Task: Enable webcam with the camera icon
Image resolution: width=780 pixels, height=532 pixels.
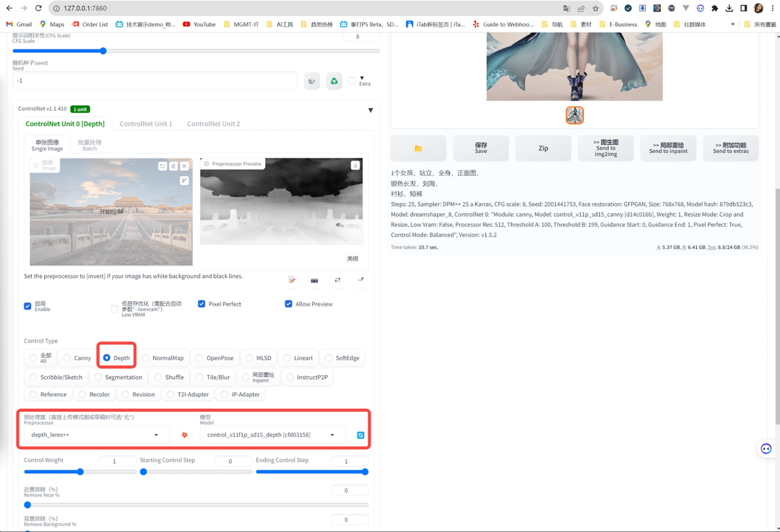Action: pyautogui.click(x=314, y=280)
